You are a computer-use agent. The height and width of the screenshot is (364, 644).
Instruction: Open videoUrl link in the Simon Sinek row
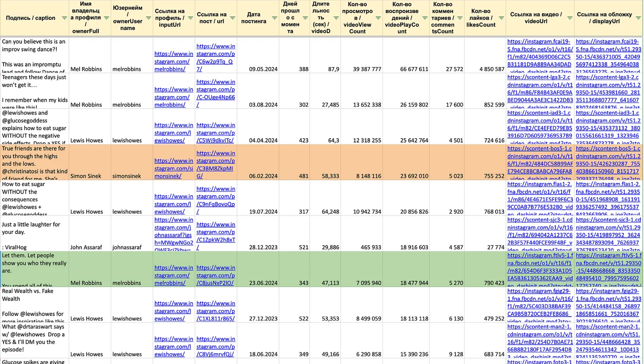[540, 162]
